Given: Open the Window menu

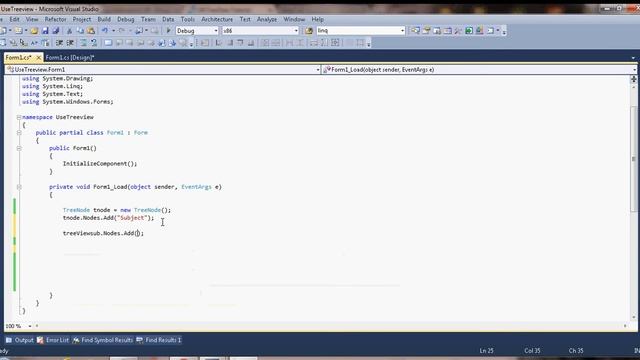Looking at the screenshot, I should [x=294, y=19].
